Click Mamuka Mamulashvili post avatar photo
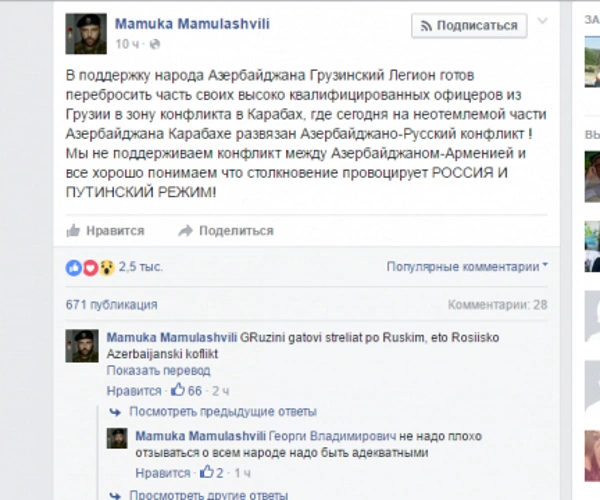Image resolution: width=600 pixels, height=500 pixels. click(x=86, y=34)
